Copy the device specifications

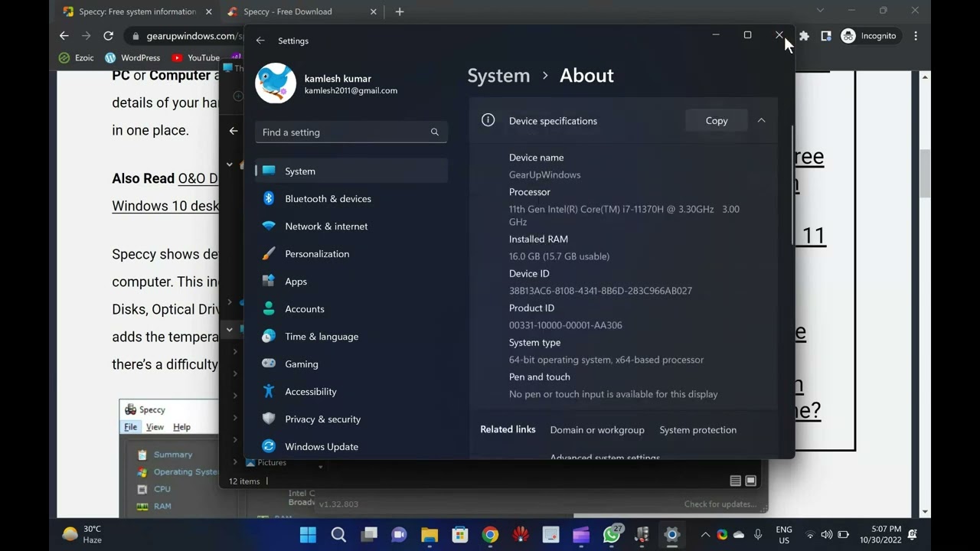(x=717, y=120)
